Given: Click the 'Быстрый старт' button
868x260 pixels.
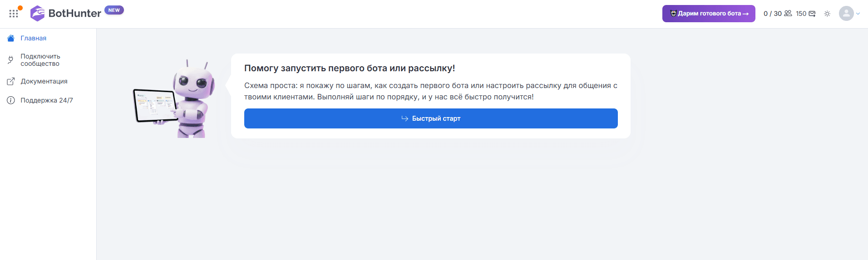Looking at the screenshot, I should point(431,118).
